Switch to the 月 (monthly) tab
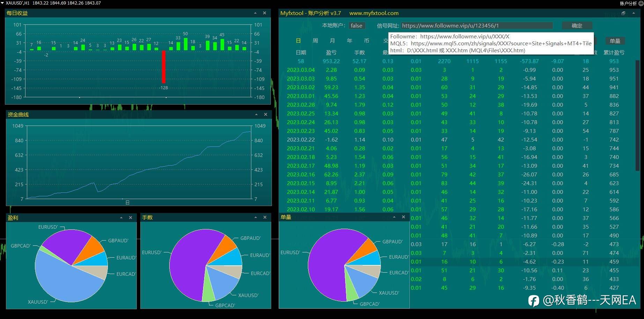The width and height of the screenshot is (644, 319). click(332, 41)
